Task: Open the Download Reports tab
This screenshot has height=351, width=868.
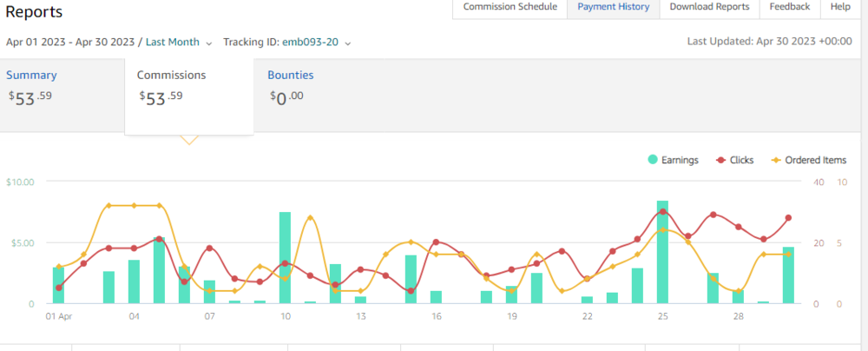Action: (x=709, y=7)
